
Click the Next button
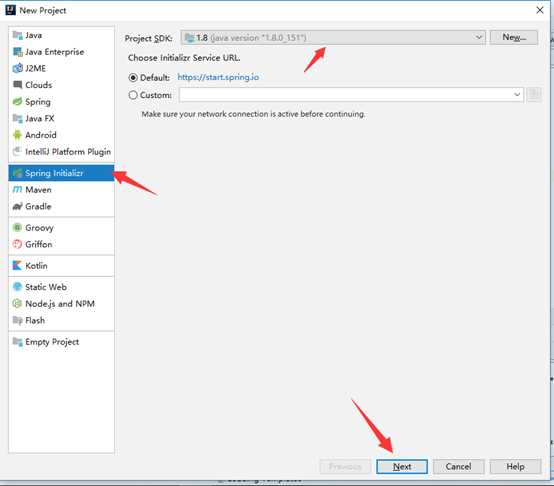[x=402, y=466]
